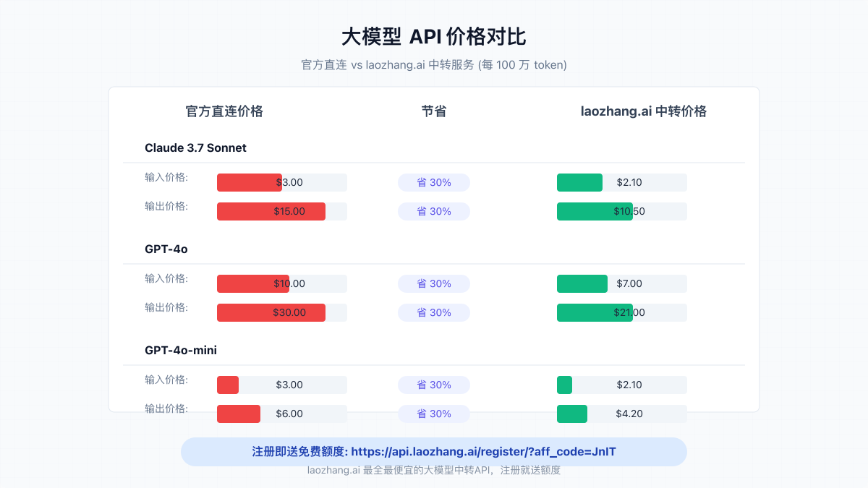Viewport: 868px width, 488px height.
Task: Click the "laozhang.ai 中转价格" column header
Action: pos(644,111)
